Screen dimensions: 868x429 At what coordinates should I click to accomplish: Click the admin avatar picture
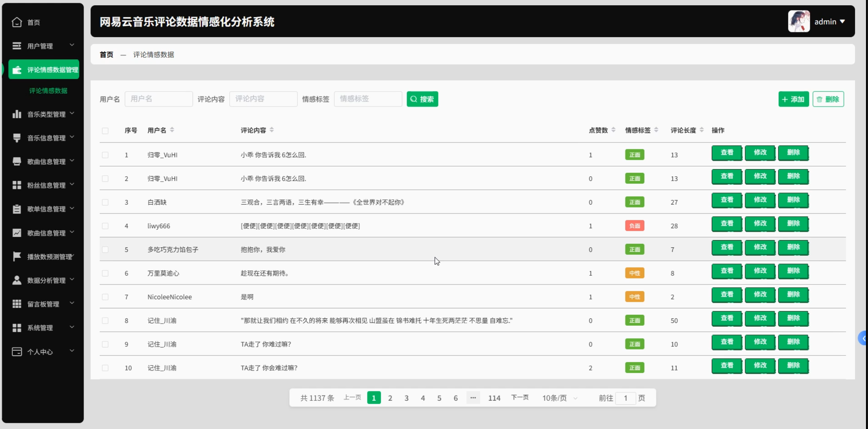(x=799, y=21)
